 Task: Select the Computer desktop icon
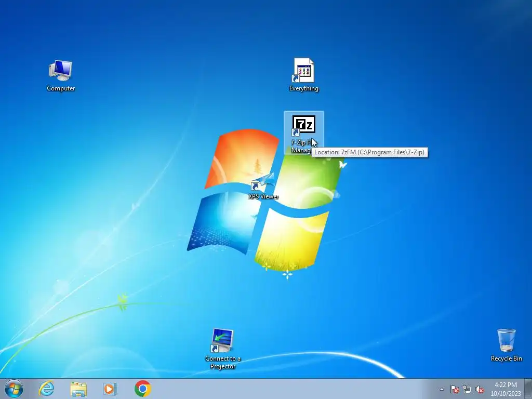coord(61,75)
